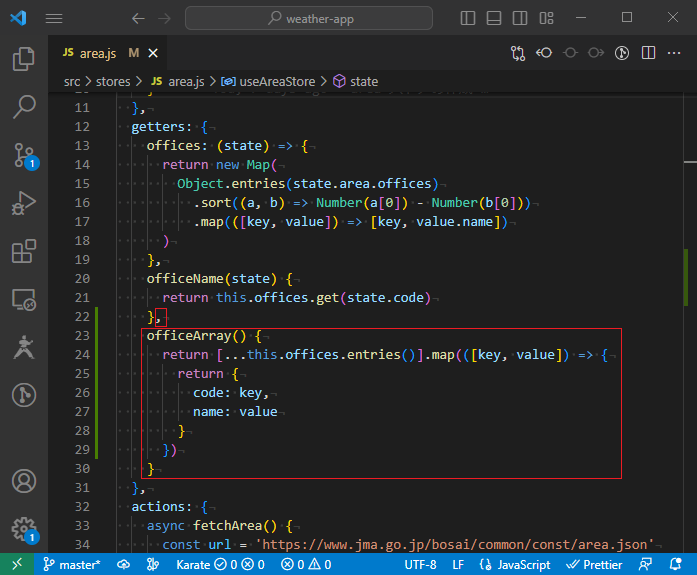This screenshot has height=575, width=697.
Task: Open the hamburger application menu
Action: 54,18
